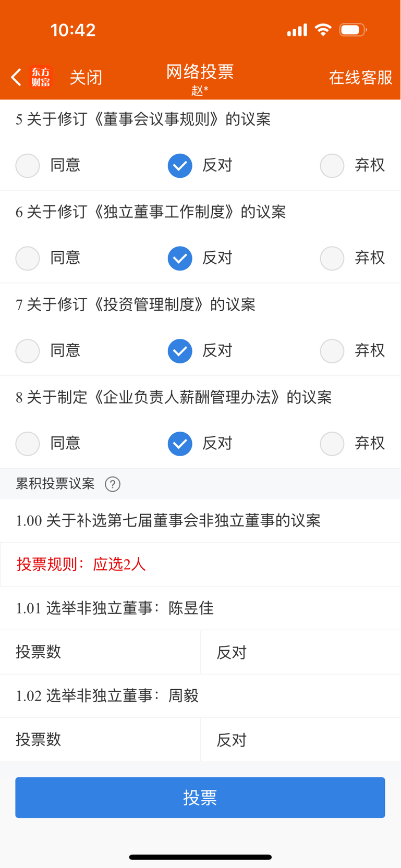Choose 同意 for proposal 7 投资管理制度
401x868 pixels.
pyautogui.click(x=28, y=351)
